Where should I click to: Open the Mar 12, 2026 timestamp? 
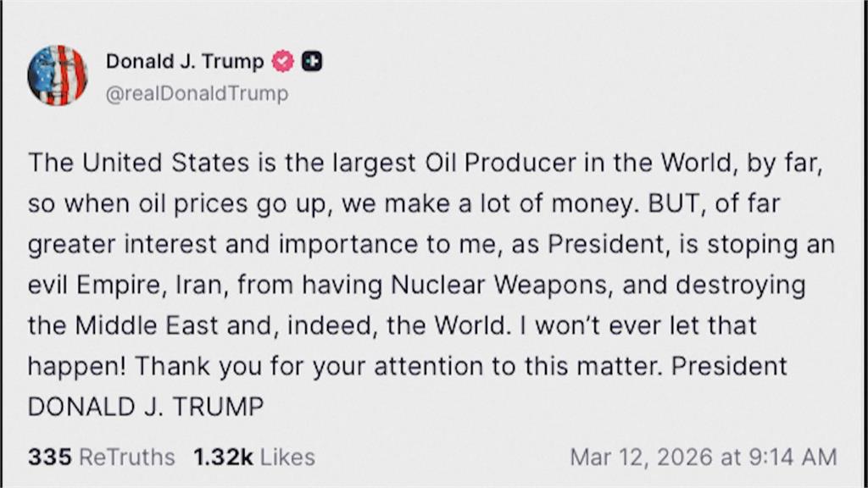click(x=642, y=457)
